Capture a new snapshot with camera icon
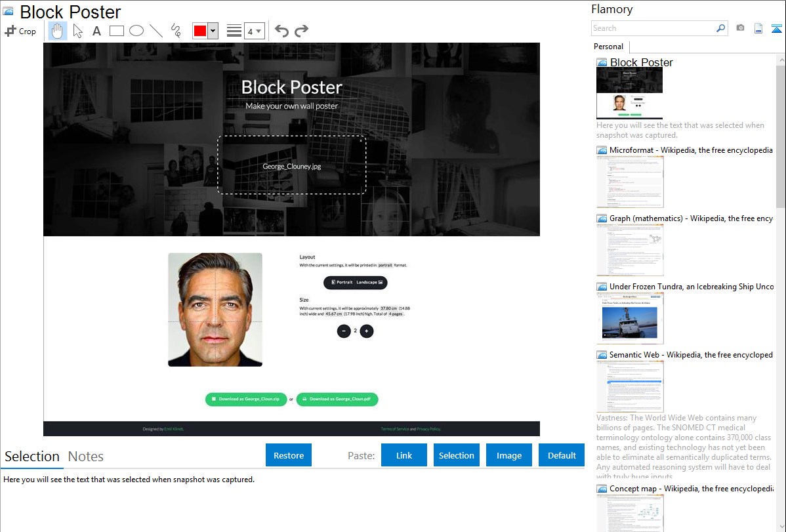 (x=740, y=28)
